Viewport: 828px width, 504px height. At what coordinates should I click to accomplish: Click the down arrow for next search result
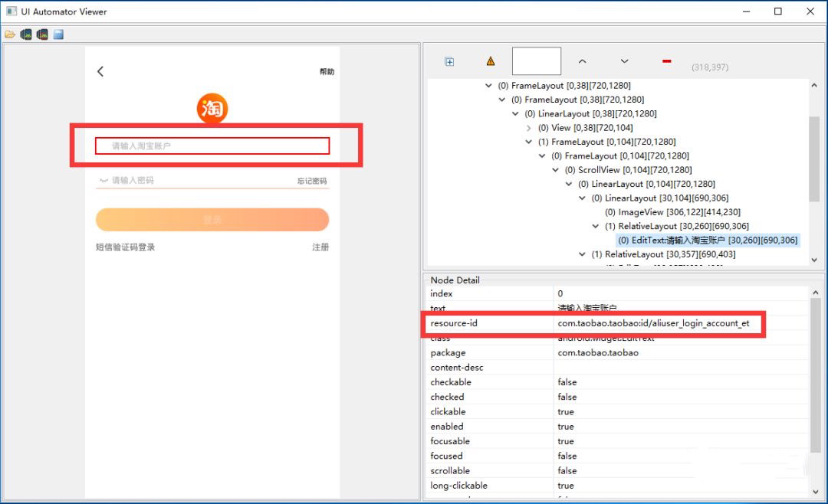(x=624, y=61)
